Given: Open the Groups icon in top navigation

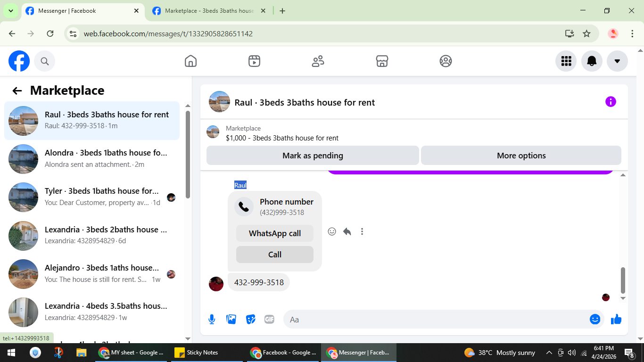Looking at the screenshot, I should coord(446,61).
